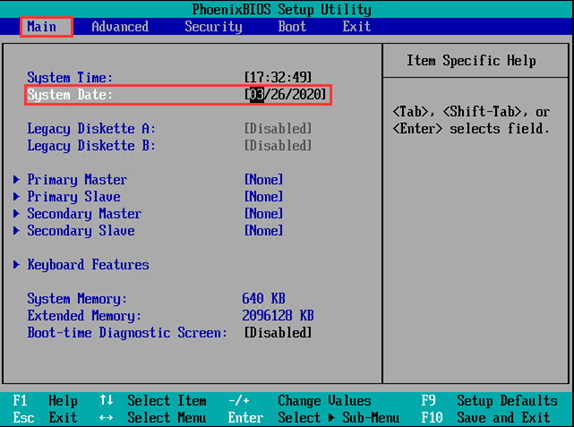
Task: Click the System Memory label
Action: coord(77,299)
